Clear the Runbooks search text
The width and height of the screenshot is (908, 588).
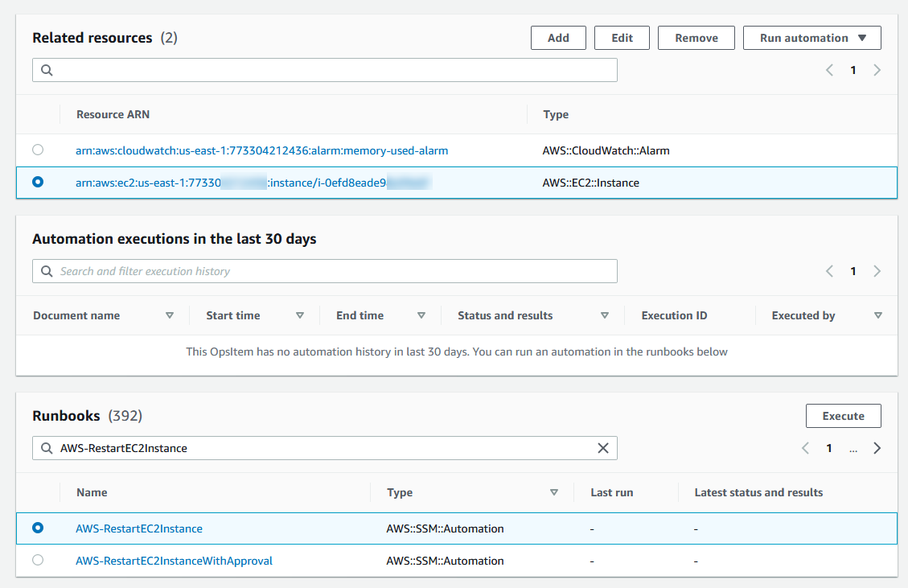[603, 448]
